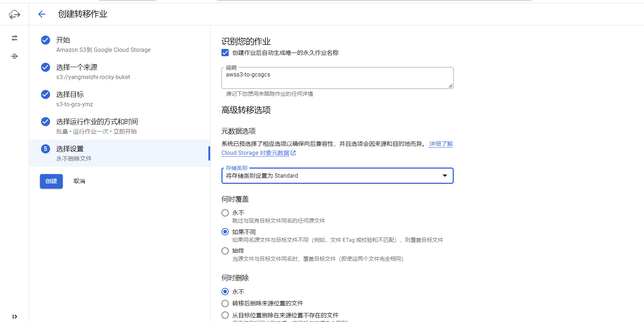The height and width of the screenshot is (322, 644).
Task: Open the 详细了解 link
Action: pos(441,144)
